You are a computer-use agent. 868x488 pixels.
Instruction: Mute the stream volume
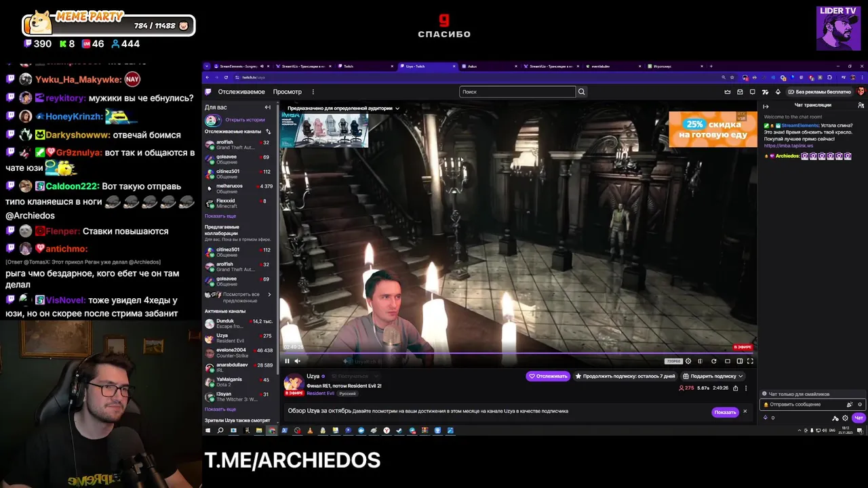coord(297,361)
